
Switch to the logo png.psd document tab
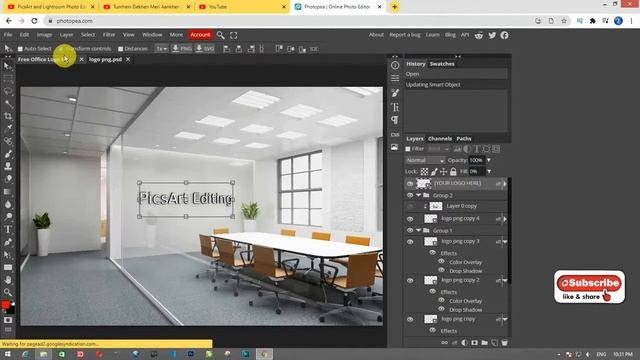pos(105,60)
